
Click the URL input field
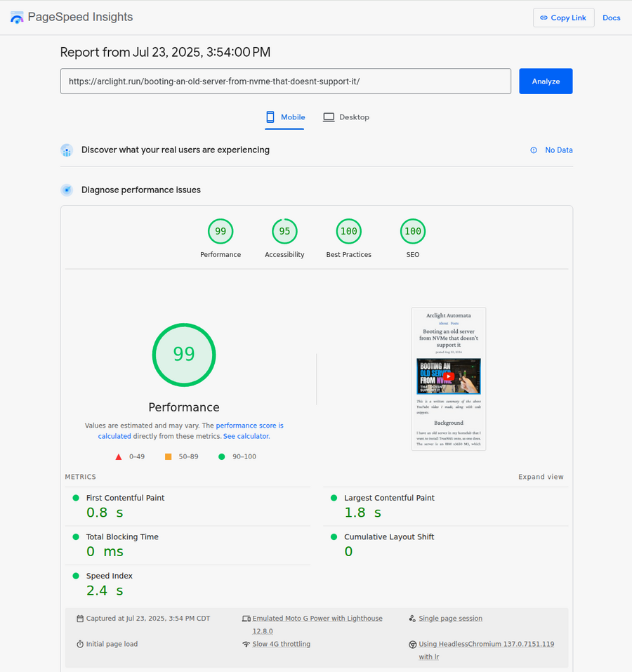285,81
